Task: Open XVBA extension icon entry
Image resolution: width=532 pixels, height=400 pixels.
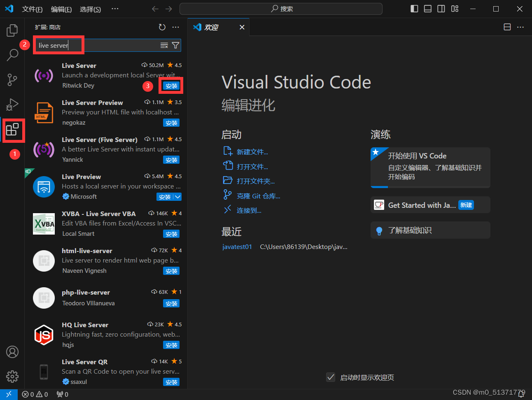Action: point(44,223)
